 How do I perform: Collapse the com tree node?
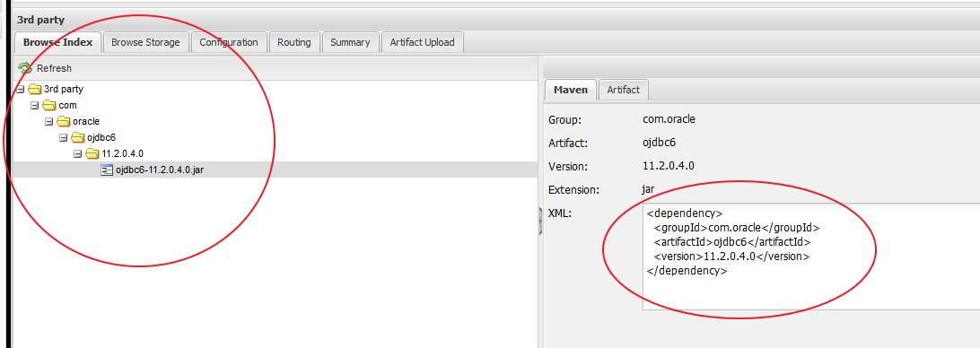click(34, 106)
